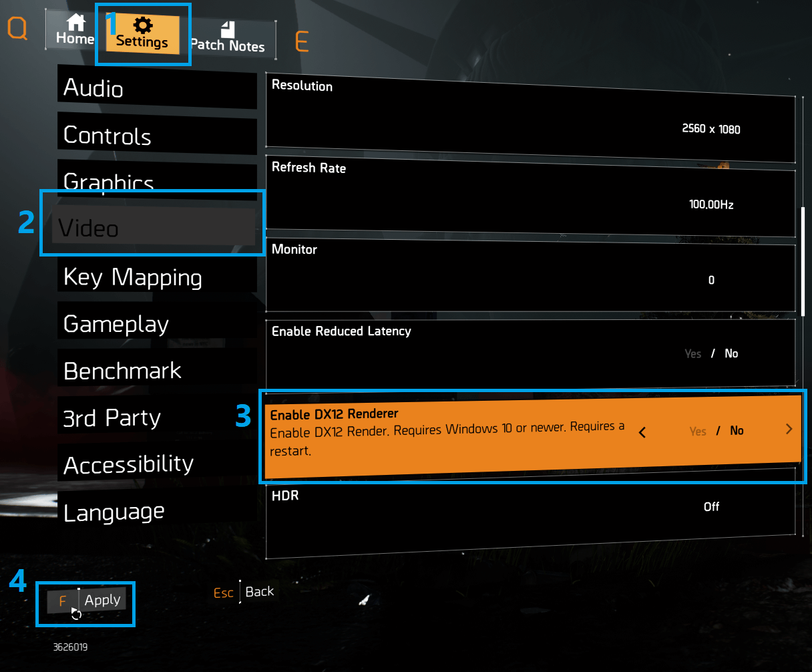Click the left chevron on DX12 Renderer row
Screen dimensions: 812x672
tap(642, 433)
